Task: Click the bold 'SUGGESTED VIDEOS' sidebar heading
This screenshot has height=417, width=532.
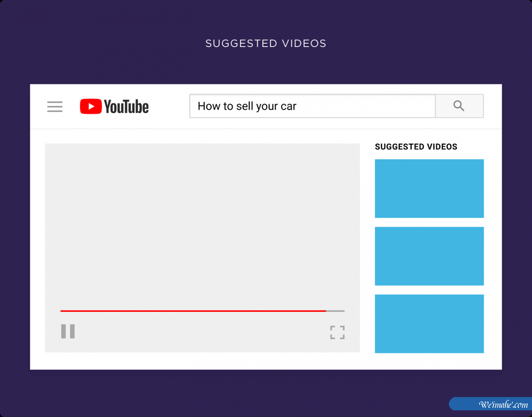Action: pos(416,147)
